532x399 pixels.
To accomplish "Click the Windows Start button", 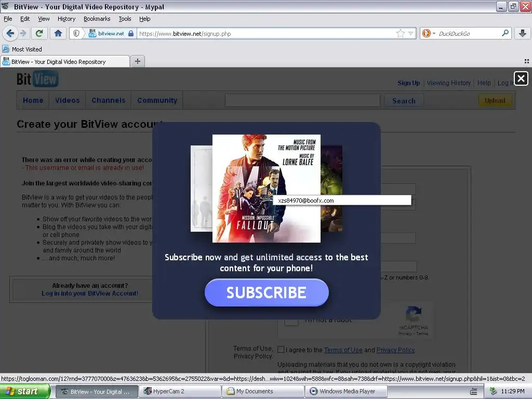I will pos(24,391).
